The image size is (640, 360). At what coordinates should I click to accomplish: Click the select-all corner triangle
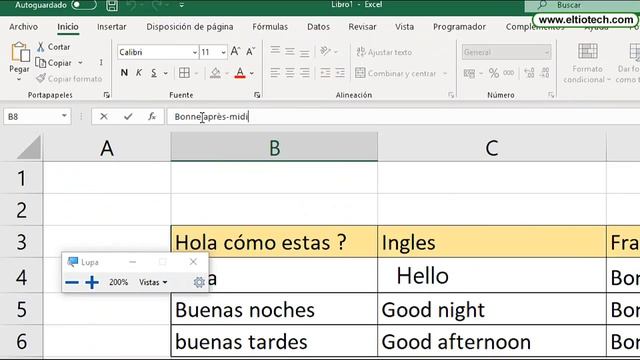pos(29,148)
